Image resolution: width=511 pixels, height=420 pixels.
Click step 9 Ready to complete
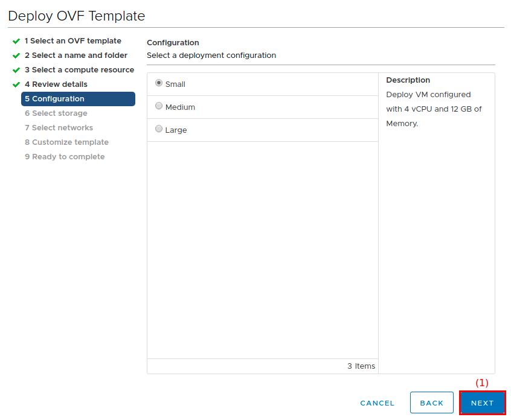[65, 157]
